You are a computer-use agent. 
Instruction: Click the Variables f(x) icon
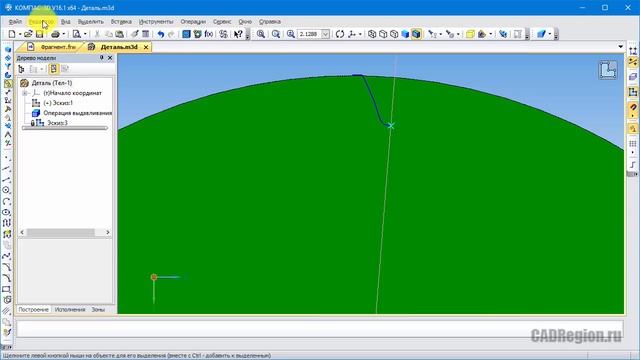pyautogui.click(x=209, y=34)
